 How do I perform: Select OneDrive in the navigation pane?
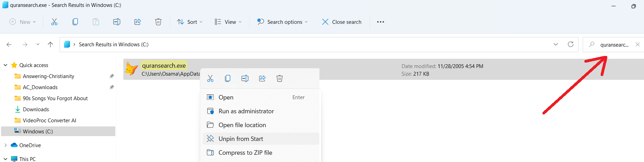(x=30, y=145)
